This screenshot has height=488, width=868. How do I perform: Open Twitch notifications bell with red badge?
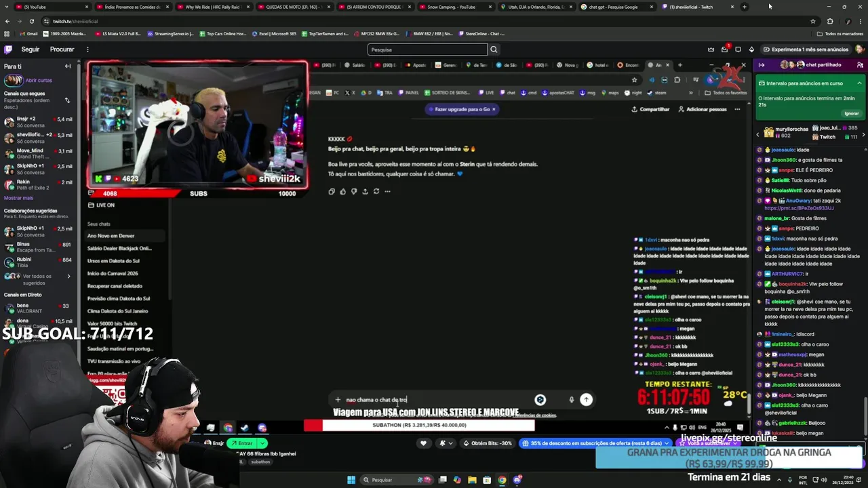(724, 49)
